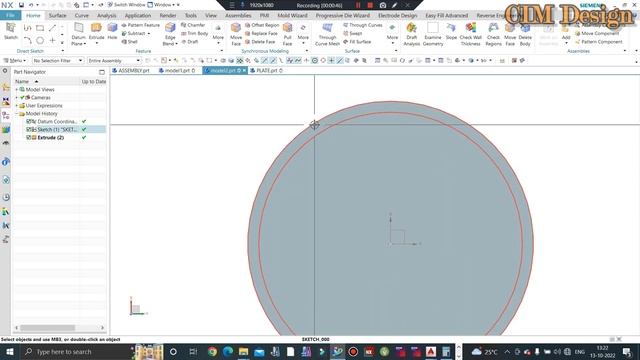Choose the Edge Blend tool
Image resolution: width=640 pixels, height=360 pixels.
(170, 34)
